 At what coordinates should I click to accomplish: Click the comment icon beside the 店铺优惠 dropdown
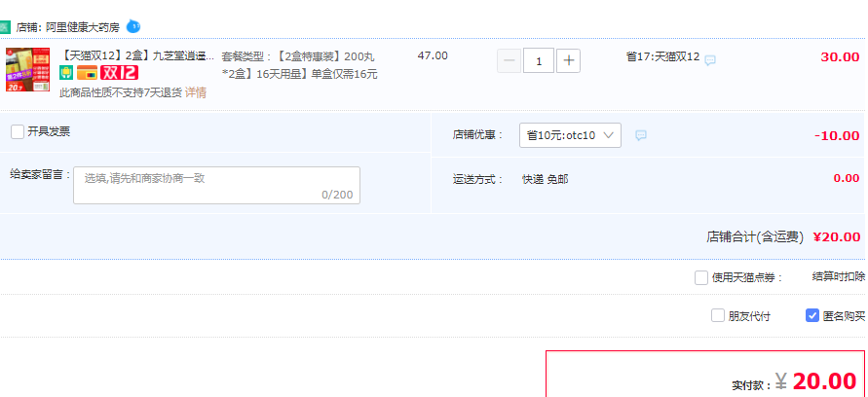[x=641, y=135]
